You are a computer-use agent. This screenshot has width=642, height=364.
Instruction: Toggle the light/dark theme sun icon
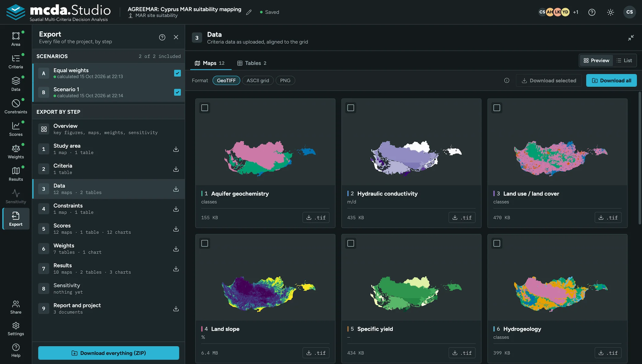610,12
